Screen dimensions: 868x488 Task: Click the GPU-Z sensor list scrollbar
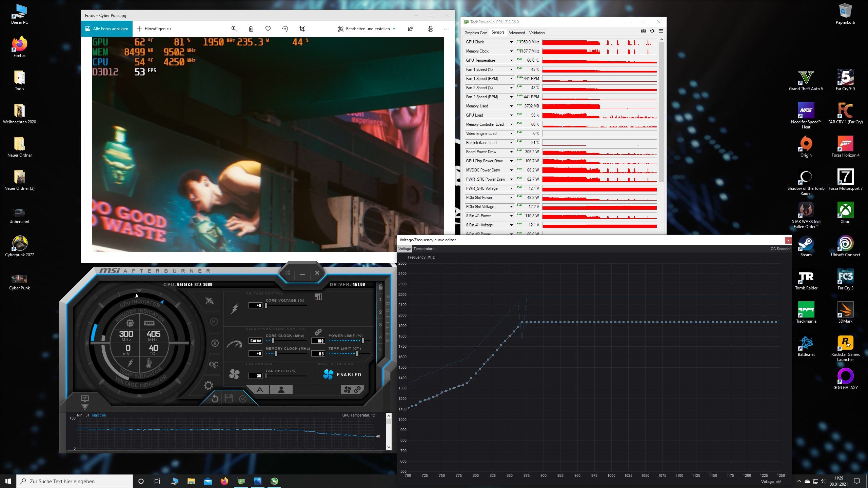[x=662, y=112]
